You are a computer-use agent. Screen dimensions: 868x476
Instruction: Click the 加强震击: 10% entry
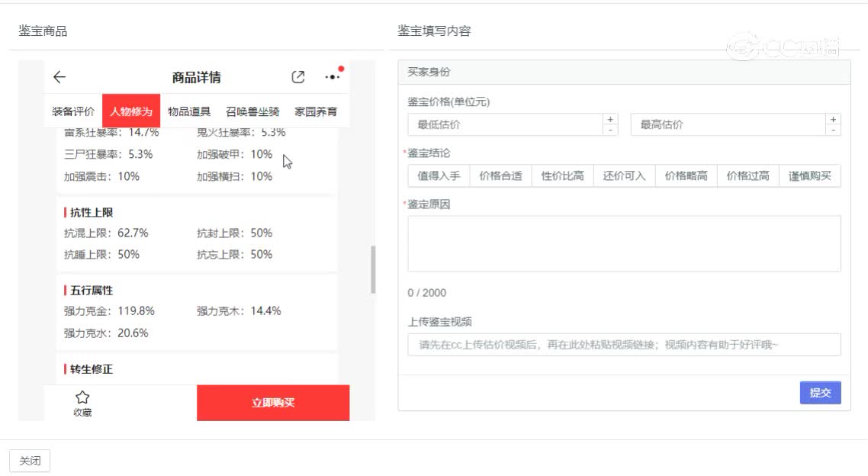(x=101, y=176)
